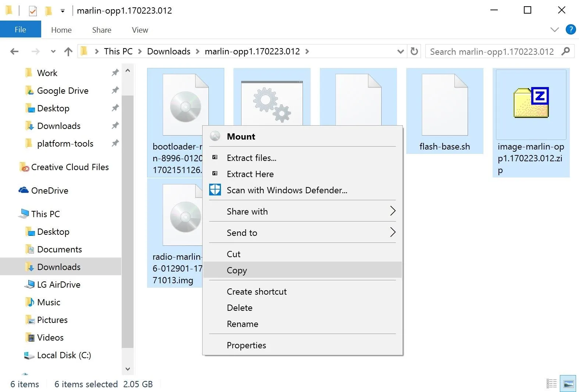Choose Extract Here in context menu
This screenshot has width=579, height=392.
[303, 174]
